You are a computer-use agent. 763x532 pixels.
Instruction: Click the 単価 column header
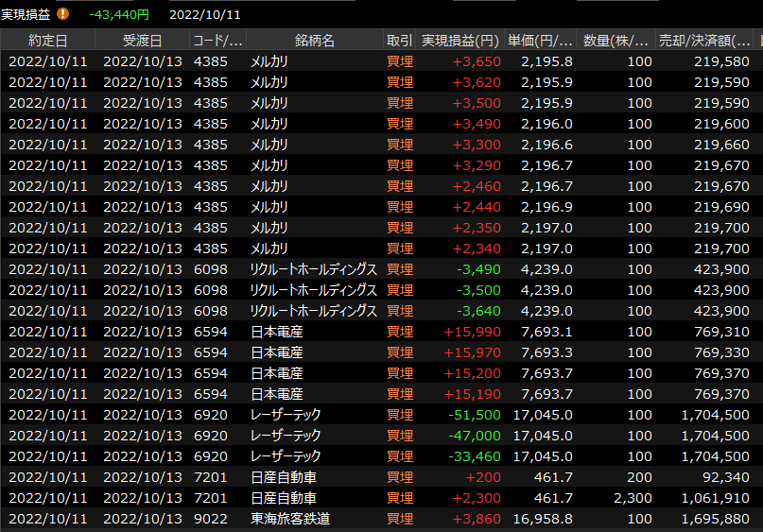(540, 41)
